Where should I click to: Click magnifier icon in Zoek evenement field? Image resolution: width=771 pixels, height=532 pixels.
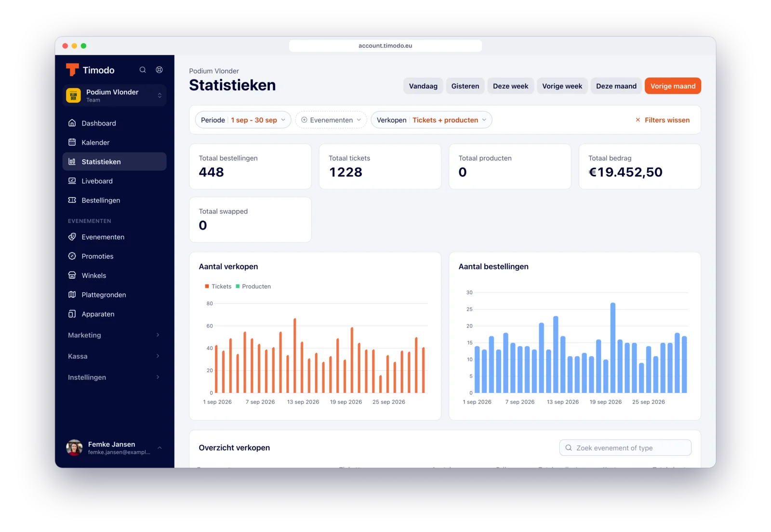pyautogui.click(x=569, y=448)
